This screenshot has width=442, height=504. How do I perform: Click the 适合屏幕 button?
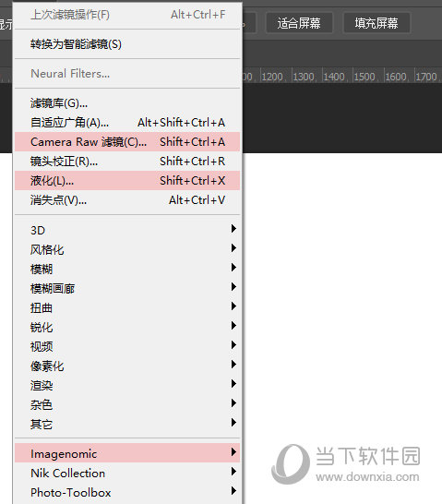click(299, 23)
